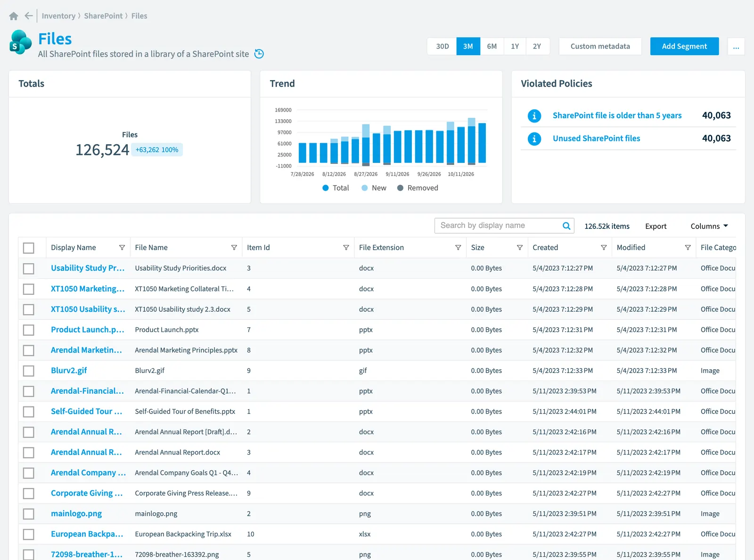
Task: Open the Created column filter
Action: [x=604, y=248]
